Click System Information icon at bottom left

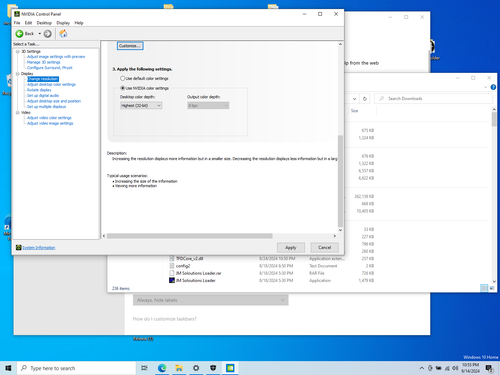tap(19, 247)
